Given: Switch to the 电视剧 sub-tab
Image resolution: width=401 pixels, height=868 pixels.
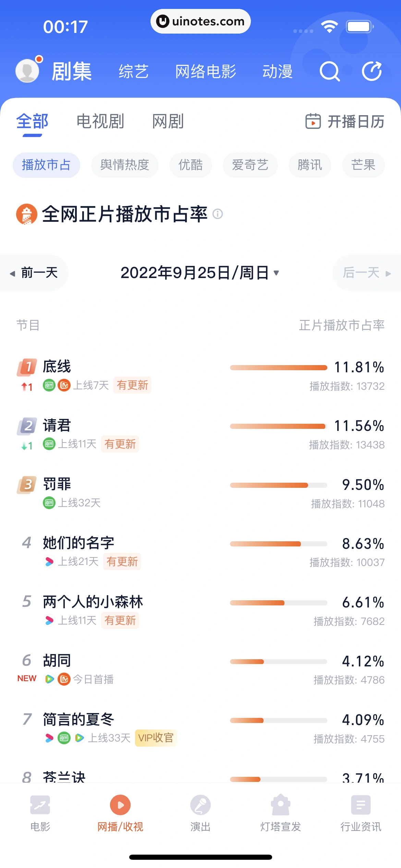Looking at the screenshot, I should click(100, 121).
